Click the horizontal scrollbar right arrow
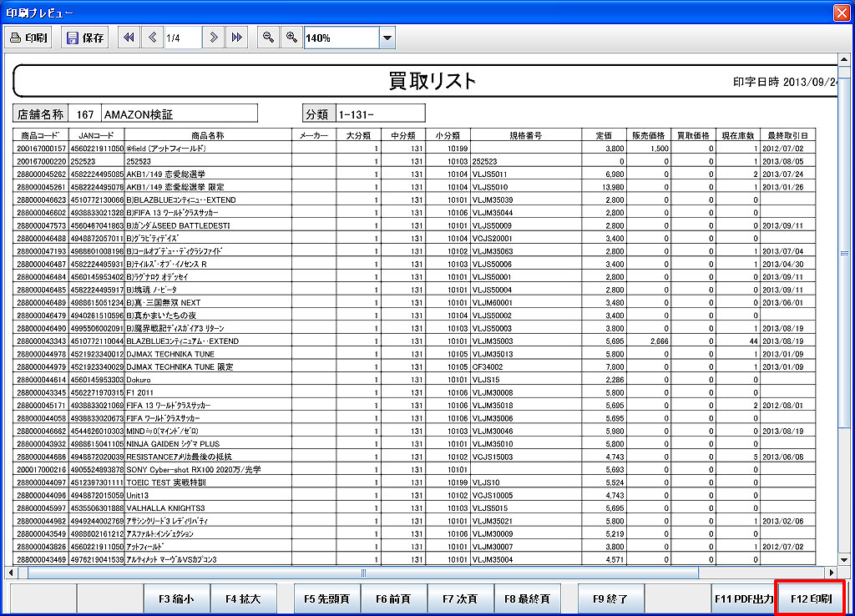Viewport: 855px width, 616px height. pyautogui.click(x=832, y=573)
